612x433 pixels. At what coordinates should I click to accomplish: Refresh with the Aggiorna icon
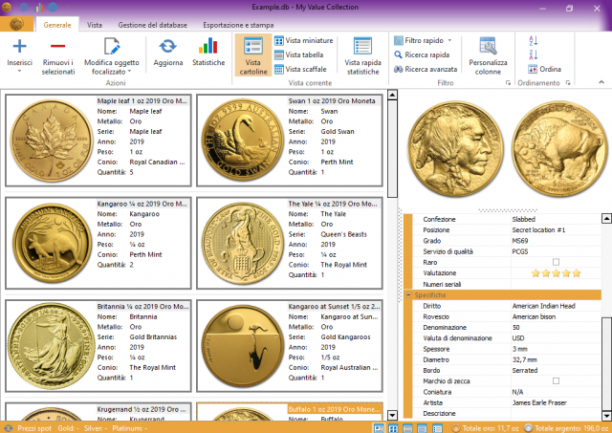(x=168, y=46)
